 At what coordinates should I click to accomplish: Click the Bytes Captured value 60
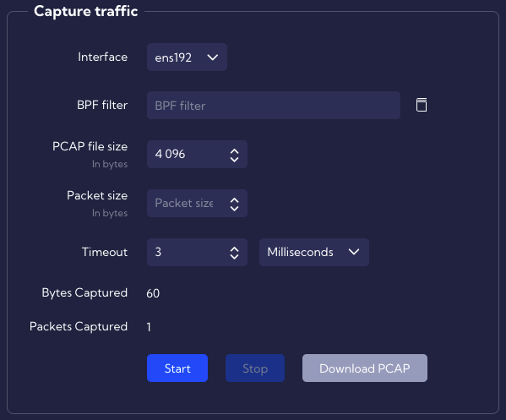[x=153, y=293]
